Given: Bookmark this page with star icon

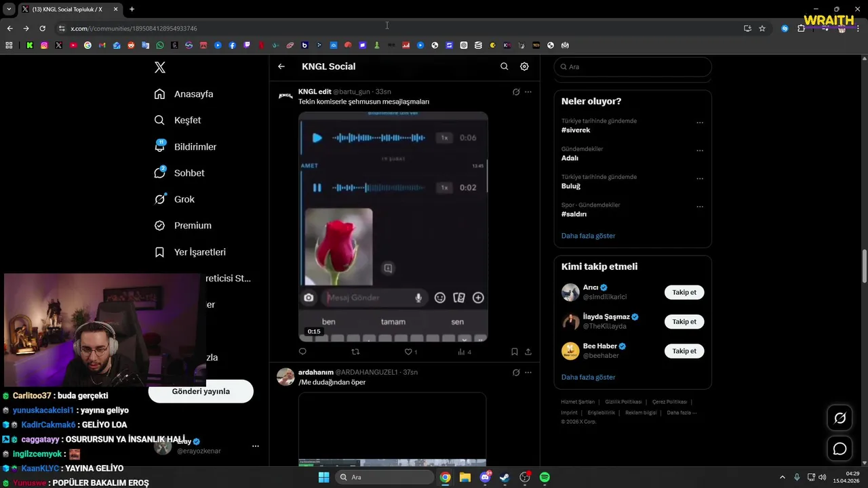Looking at the screenshot, I should click(762, 28).
